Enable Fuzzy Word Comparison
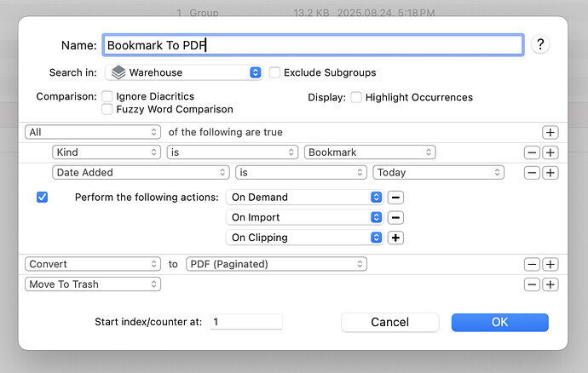 [107, 109]
